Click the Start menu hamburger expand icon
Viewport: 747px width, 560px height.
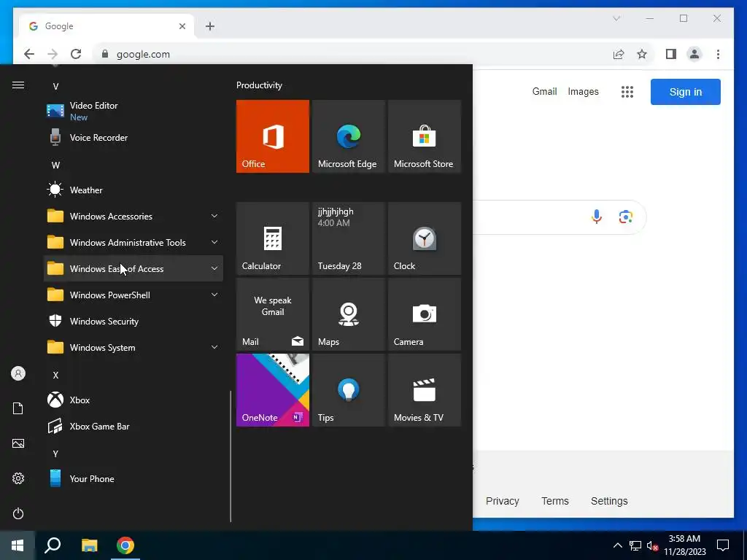click(18, 85)
